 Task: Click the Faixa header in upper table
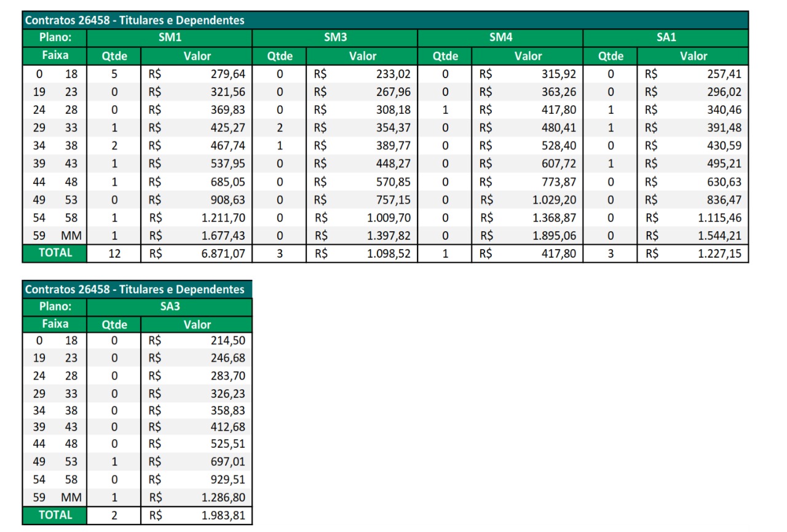point(55,56)
